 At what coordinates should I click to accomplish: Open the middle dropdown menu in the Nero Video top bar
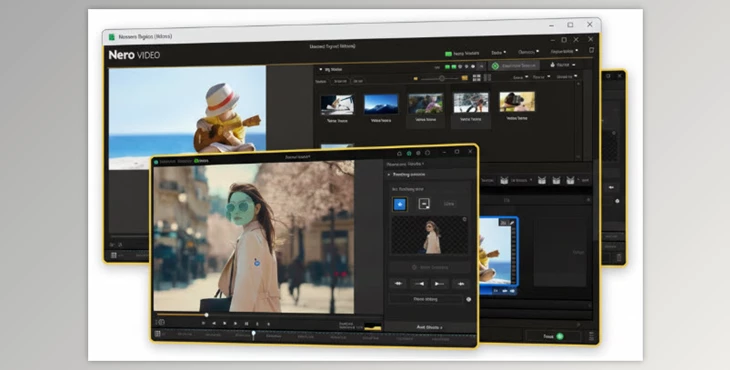point(528,52)
